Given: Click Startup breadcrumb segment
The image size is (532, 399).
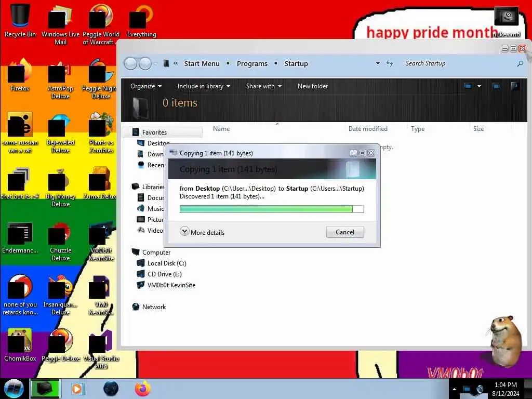Looking at the screenshot, I should [x=296, y=63].
